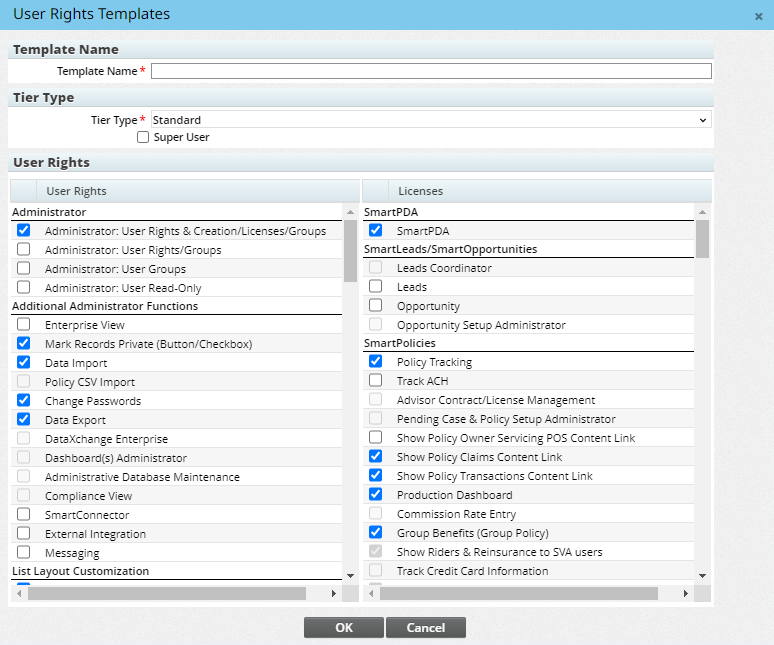The image size is (774, 645).
Task: Check the Leads license
Action: (375, 286)
